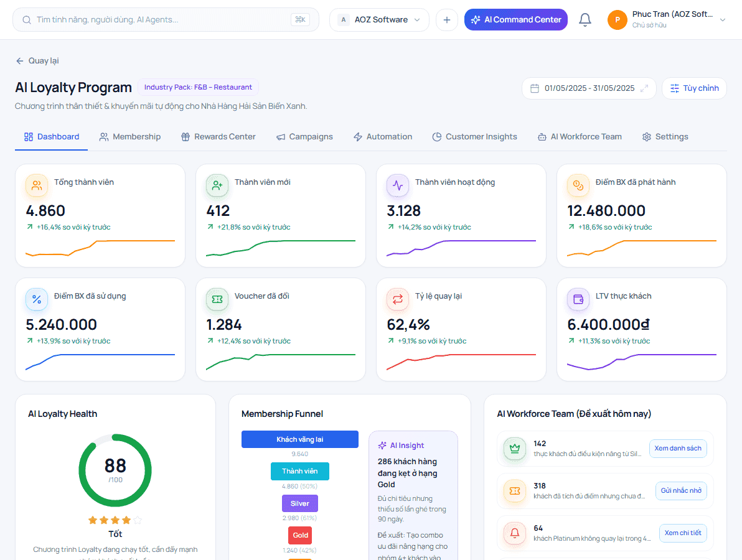Click the A workspace badge icon
742x560 pixels.
(x=344, y=20)
